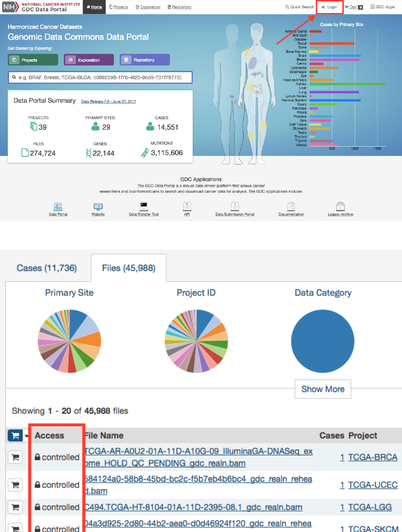This screenshot has width=402, height=532.
Task: Click the Access column header
Action: pyautogui.click(x=49, y=435)
